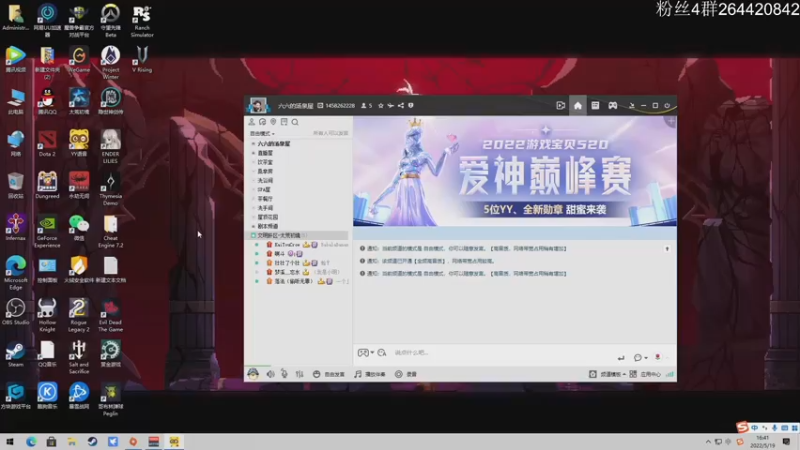Click the headset icon above channel list

pyautogui.click(x=262, y=122)
